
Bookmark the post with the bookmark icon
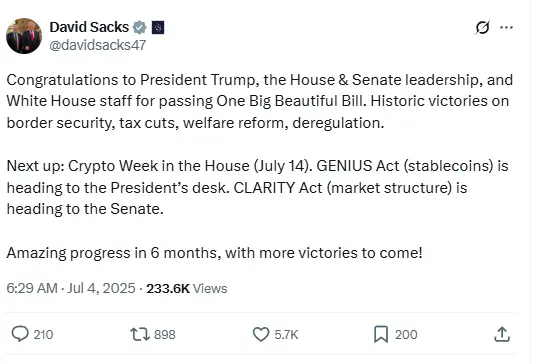[x=381, y=334]
